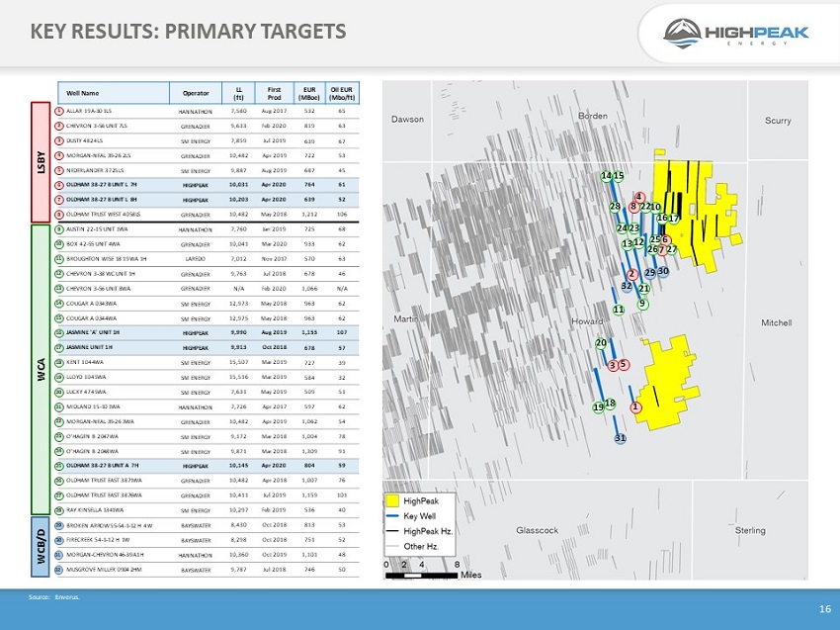Click the gray Other Hz. legend line
The width and height of the screenshot is (840, 630).
[392, 546]
